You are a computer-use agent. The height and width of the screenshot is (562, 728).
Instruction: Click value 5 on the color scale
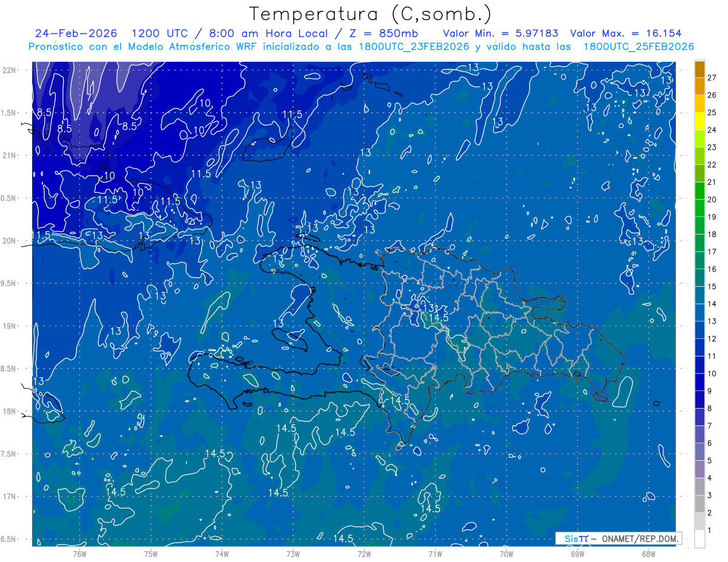[710, 461]
